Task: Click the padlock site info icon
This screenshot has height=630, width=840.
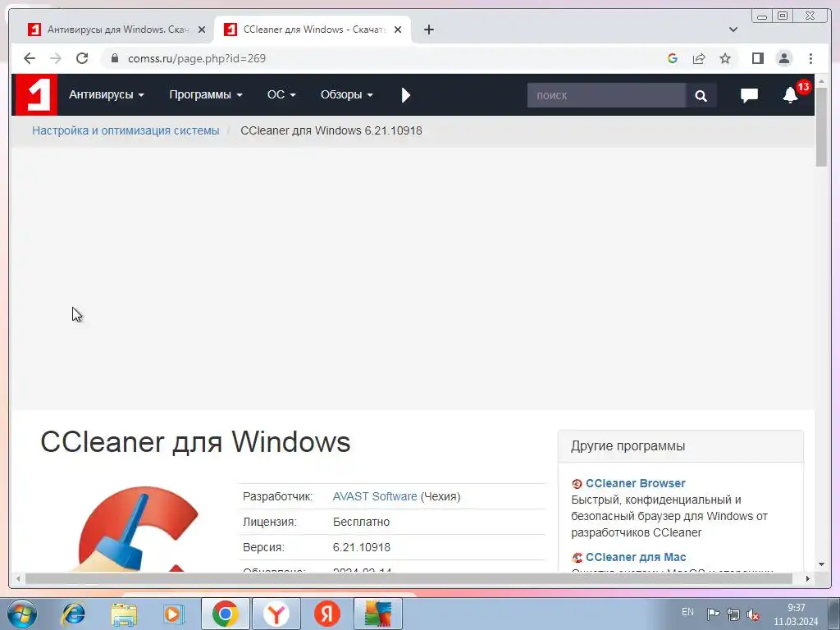Action: 114,58
